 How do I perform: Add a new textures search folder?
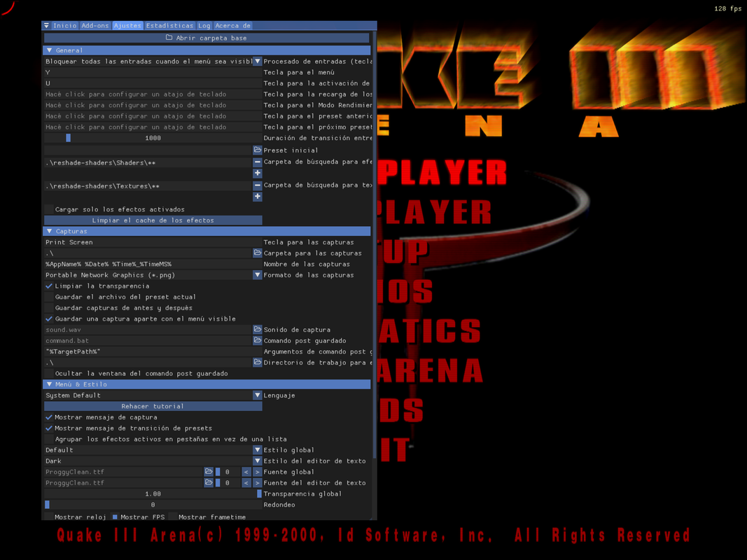click(x=257, y=197)
